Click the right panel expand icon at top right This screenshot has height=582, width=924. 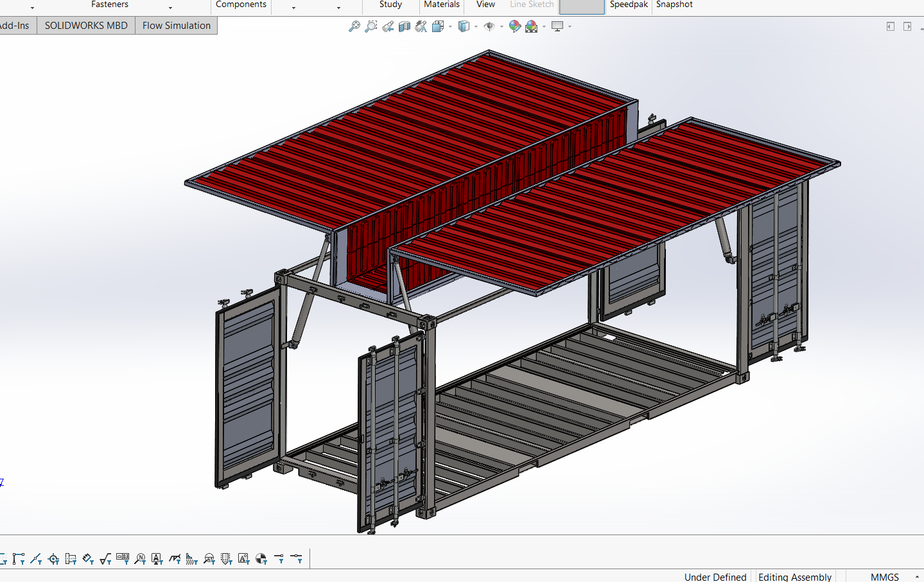coord(907,26)
